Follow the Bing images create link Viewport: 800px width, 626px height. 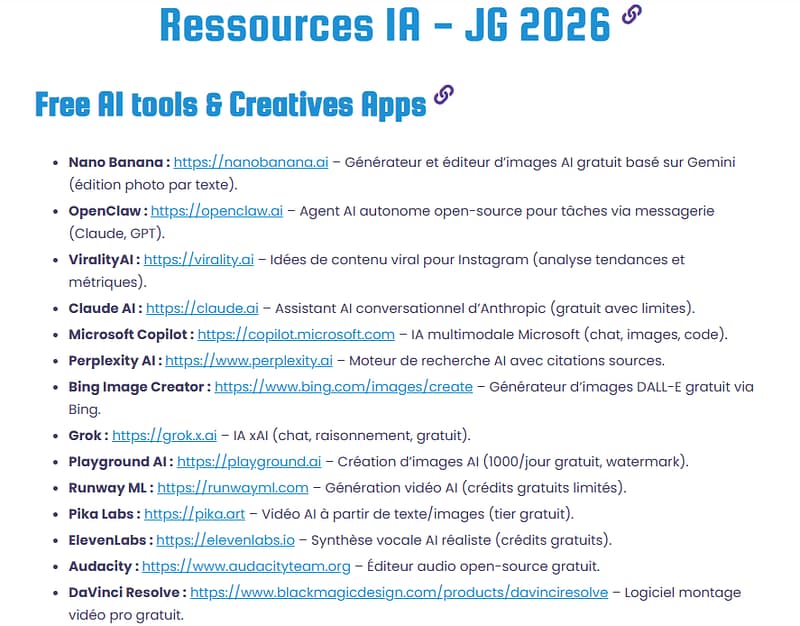pyautogui.click(x=343, y=386)
